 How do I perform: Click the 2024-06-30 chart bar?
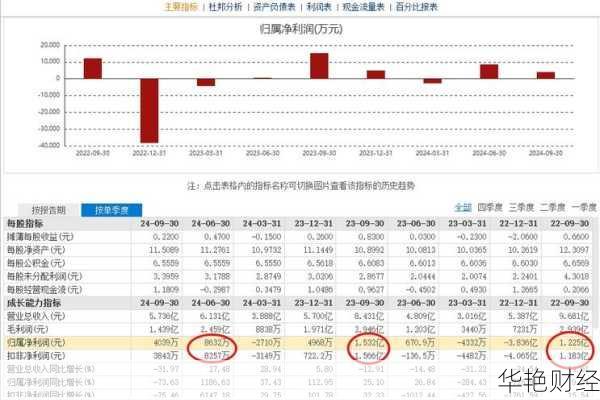[x=489, y=72]
